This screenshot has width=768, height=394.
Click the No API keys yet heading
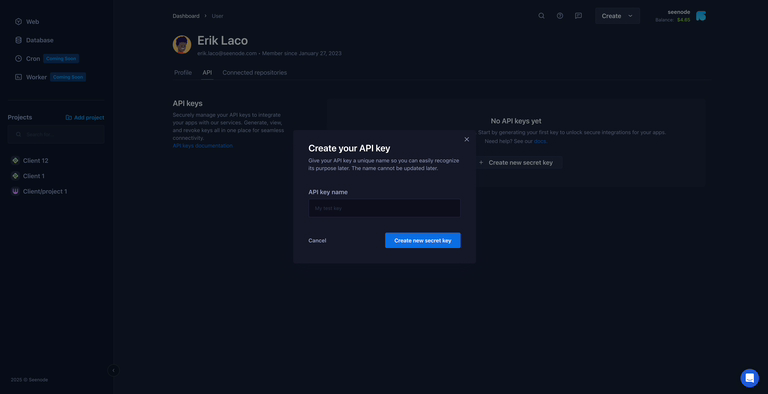tap(516, 121)
